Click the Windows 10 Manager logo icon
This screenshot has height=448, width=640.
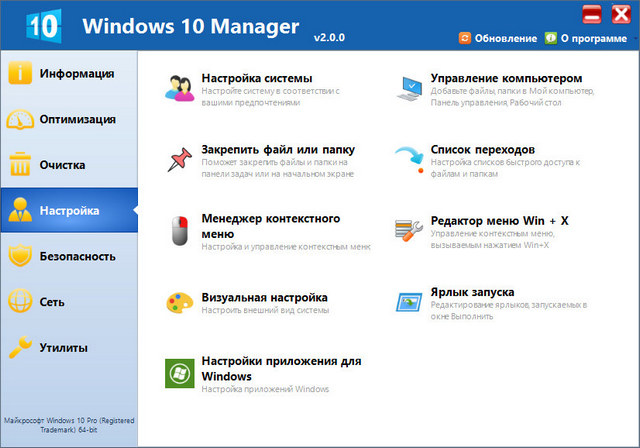point(44,26)
